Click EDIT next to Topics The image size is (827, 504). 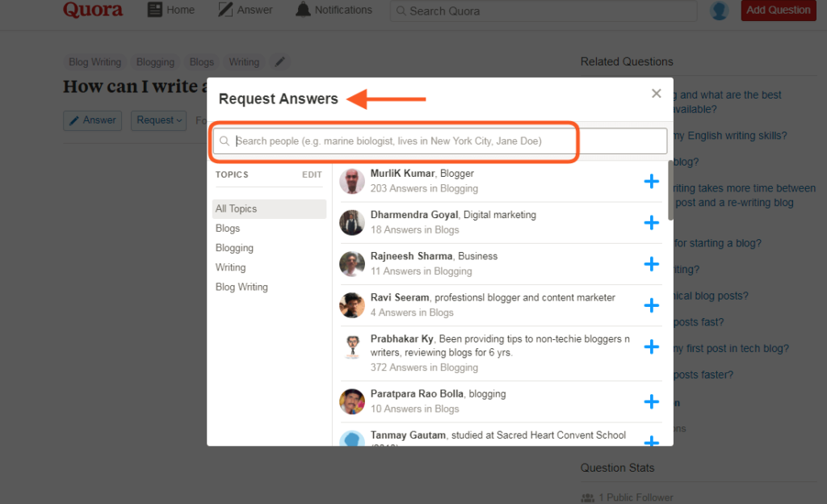pyautogui.click(x=312, y=174)
